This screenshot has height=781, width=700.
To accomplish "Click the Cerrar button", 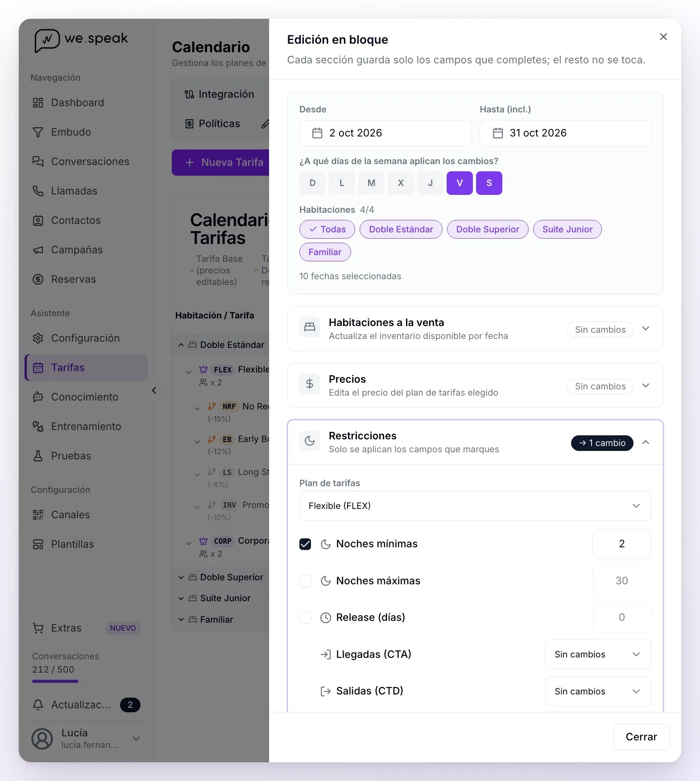I will coord(641,737).
